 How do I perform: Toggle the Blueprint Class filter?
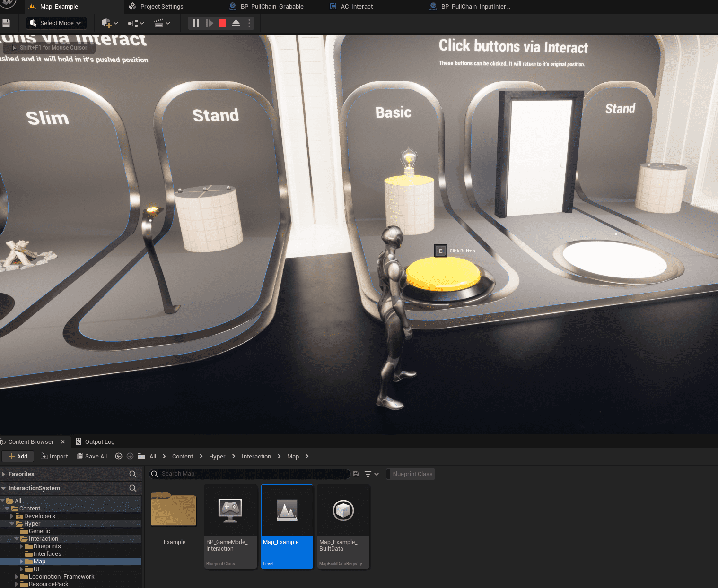coord(412,474)
